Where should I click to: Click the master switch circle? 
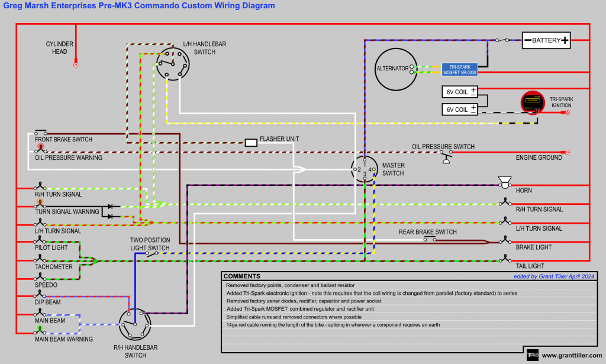[x=364, y=169]
